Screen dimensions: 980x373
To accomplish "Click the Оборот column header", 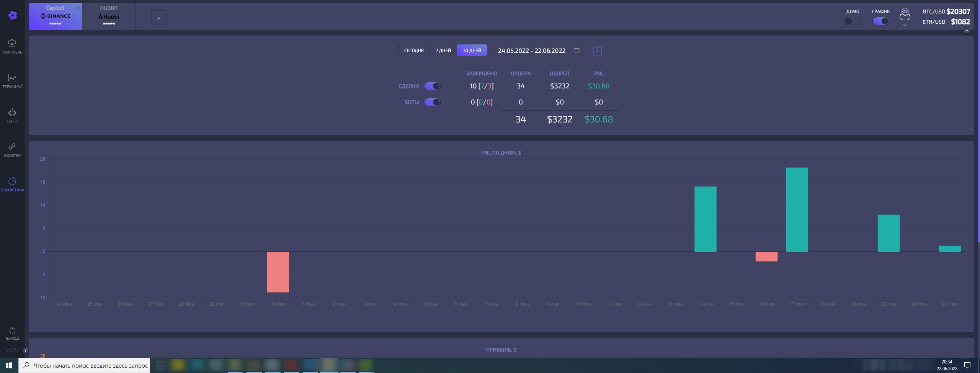I will click(x=560, y=73).
